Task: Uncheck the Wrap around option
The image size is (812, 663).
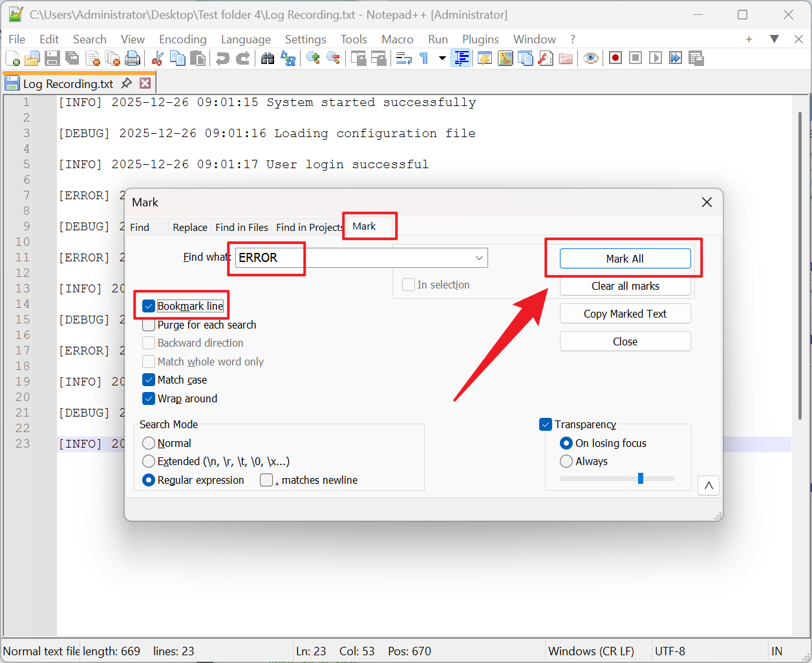Action: (149, 398)
